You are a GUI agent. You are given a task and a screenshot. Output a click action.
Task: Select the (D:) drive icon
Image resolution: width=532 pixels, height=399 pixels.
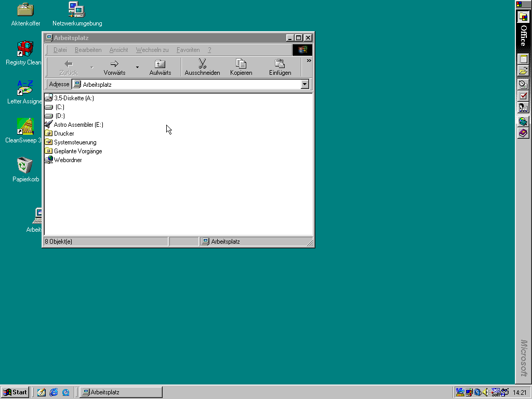click(49, 116)
